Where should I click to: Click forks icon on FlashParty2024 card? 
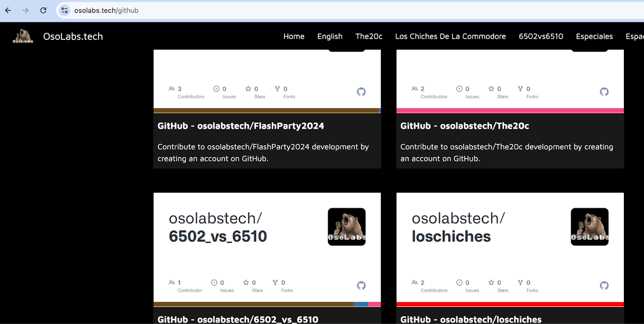[277, 89]
